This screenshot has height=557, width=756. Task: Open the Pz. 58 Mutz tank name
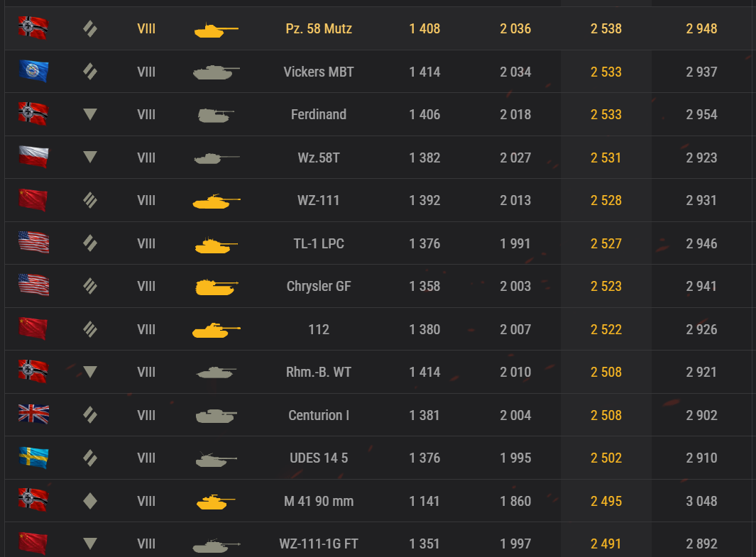[319, 29]
